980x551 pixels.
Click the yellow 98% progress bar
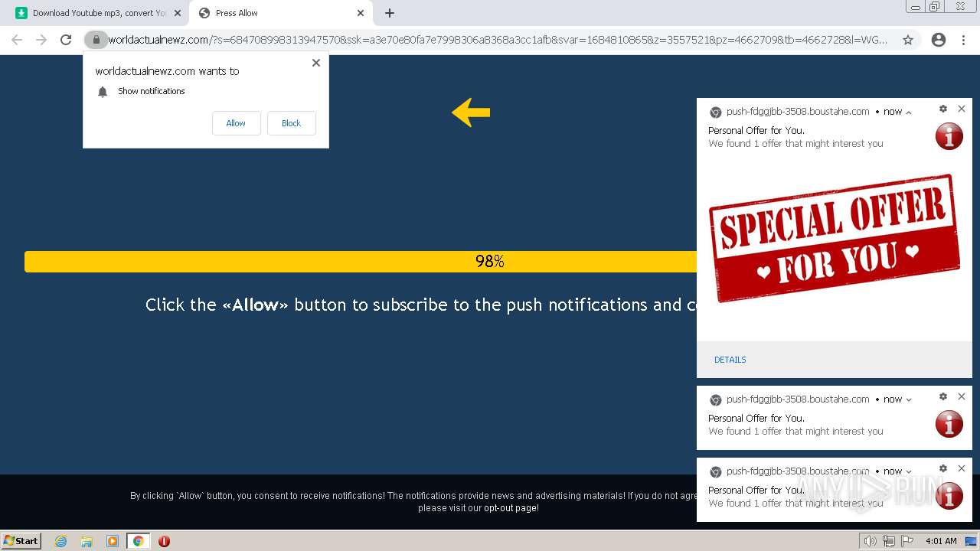pyautogui.click(x=361, y=262)
